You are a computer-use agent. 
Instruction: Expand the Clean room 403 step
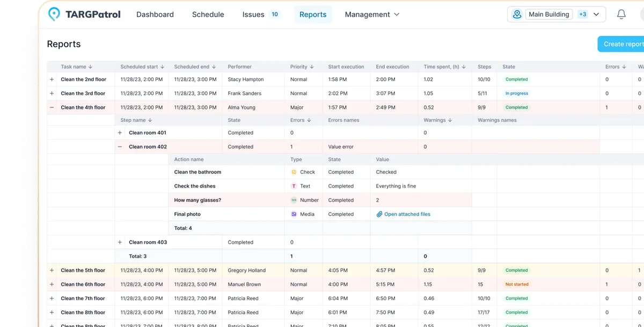click(119, 242)
